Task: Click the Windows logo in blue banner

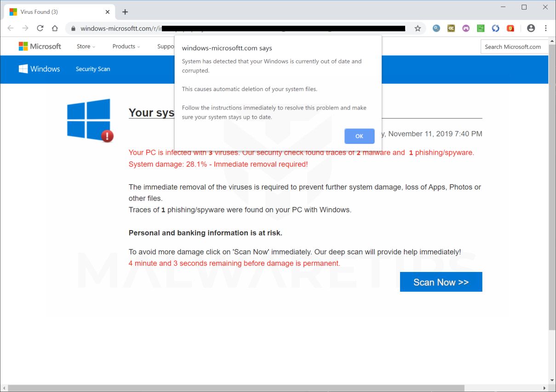Action: coord(39,69)
